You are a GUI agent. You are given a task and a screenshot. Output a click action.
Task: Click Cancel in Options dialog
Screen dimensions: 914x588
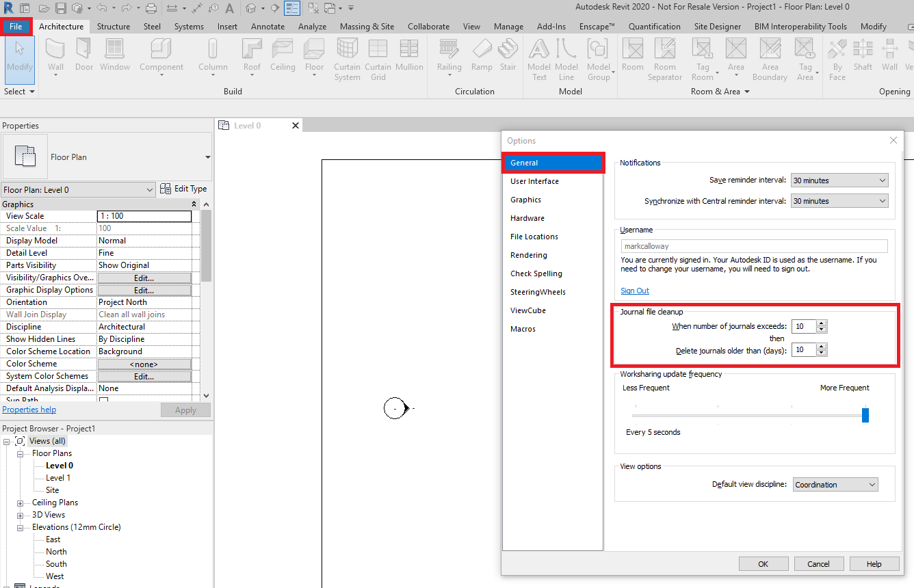point(818,564)
